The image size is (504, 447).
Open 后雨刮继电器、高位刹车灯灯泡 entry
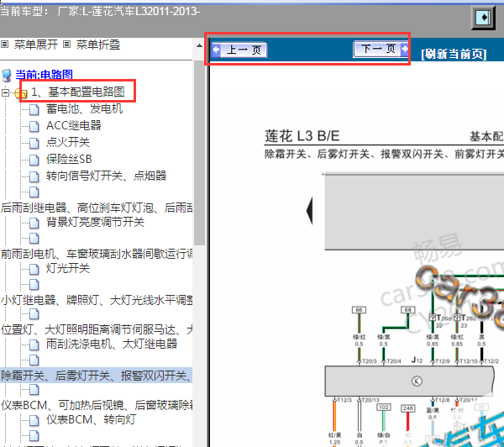click(x=97, y=208)
